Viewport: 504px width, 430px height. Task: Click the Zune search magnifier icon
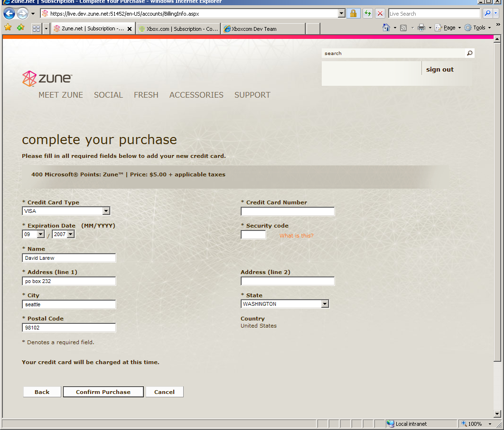coord(470,53)
